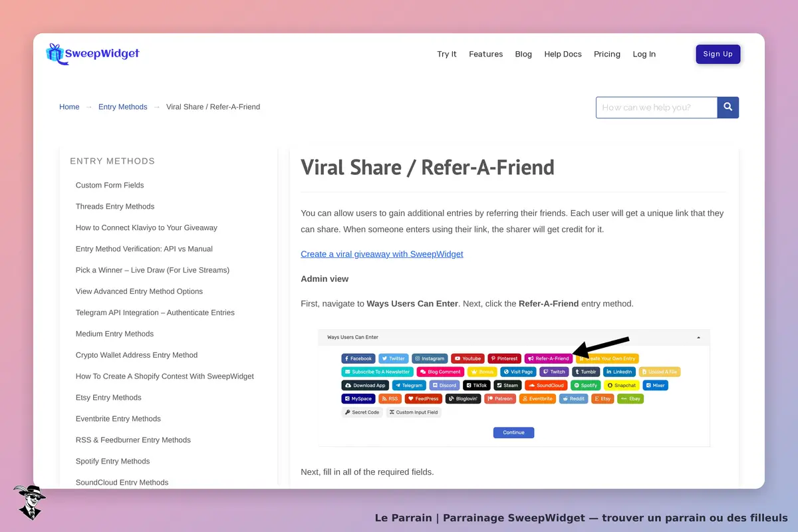This screenshot has height=532, width=798.
Task: Select Subscribe To A Newsletter badge
Action: 378,372
